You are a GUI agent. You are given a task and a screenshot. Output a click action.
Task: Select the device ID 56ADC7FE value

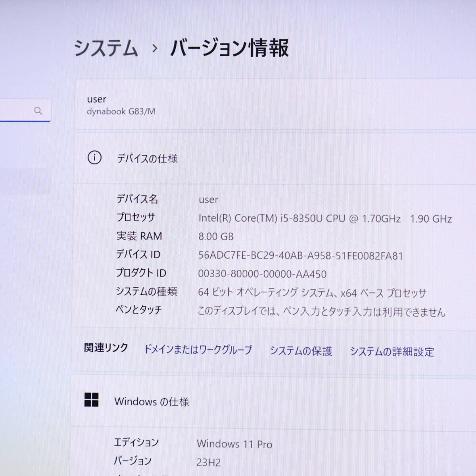[x=301, y=256]
